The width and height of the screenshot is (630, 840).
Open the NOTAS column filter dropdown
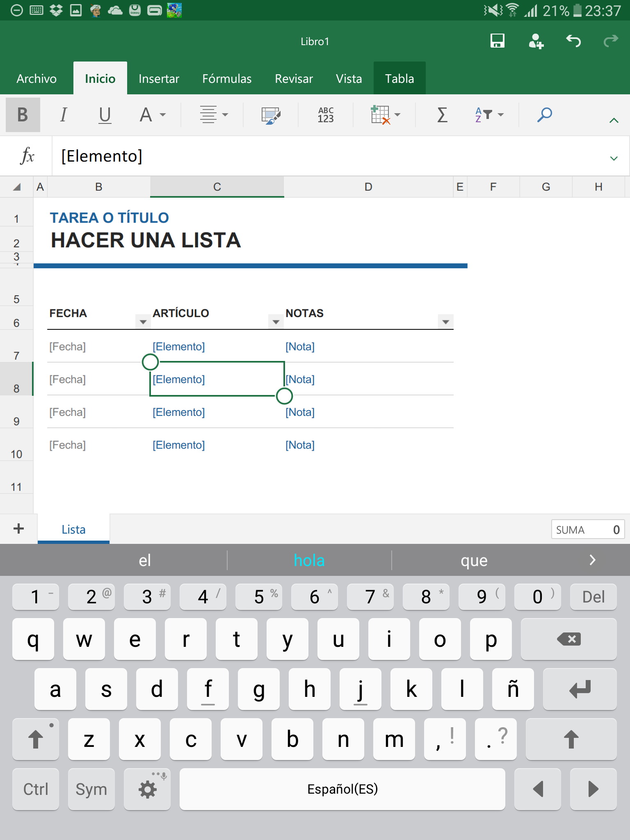pos(445,322)
